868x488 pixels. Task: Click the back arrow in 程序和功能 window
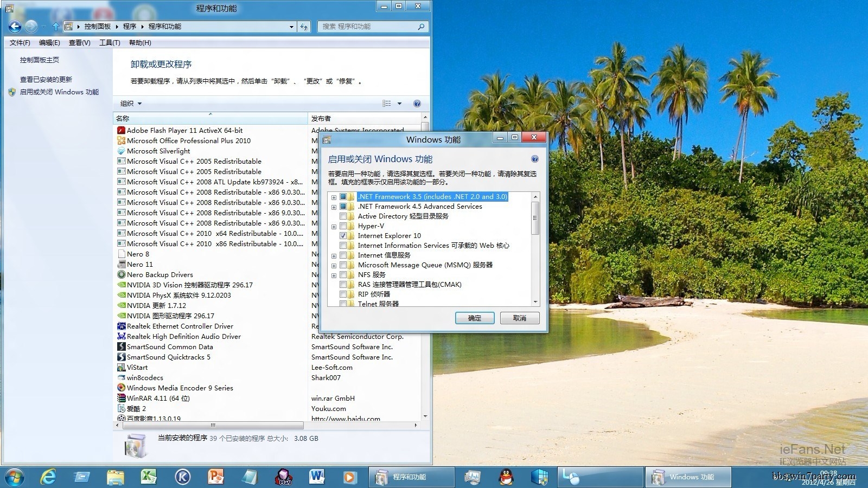click(x=15, y=26)
